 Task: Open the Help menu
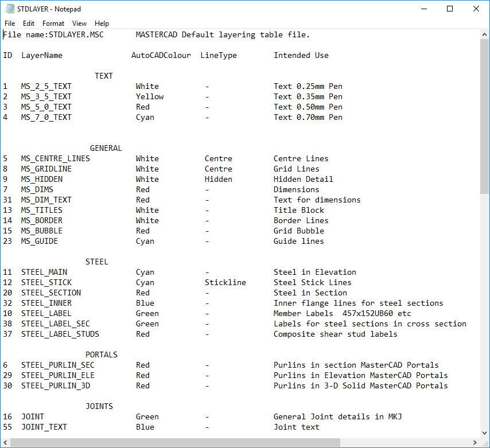pyautogui.click(x=102, y=24)
